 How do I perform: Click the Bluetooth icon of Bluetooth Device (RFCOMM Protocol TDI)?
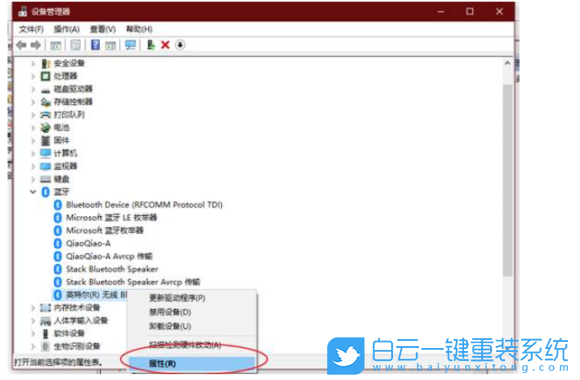click(x=58, y=205)
